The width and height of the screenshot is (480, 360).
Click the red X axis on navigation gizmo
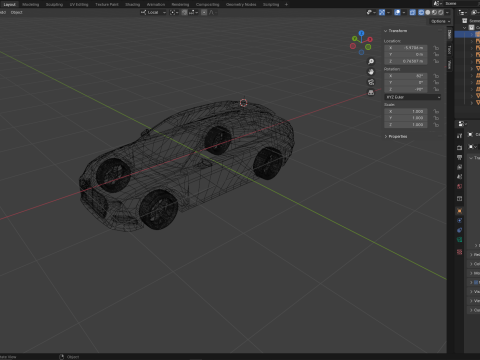pyautogui.click(x=370, y=40)
